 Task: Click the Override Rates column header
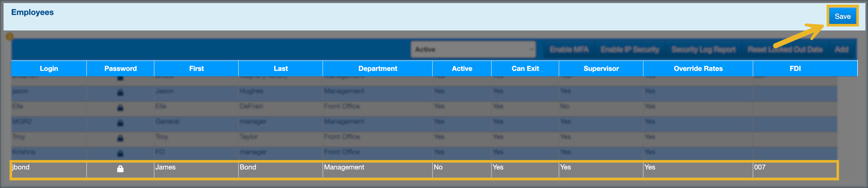click(698, 68)
